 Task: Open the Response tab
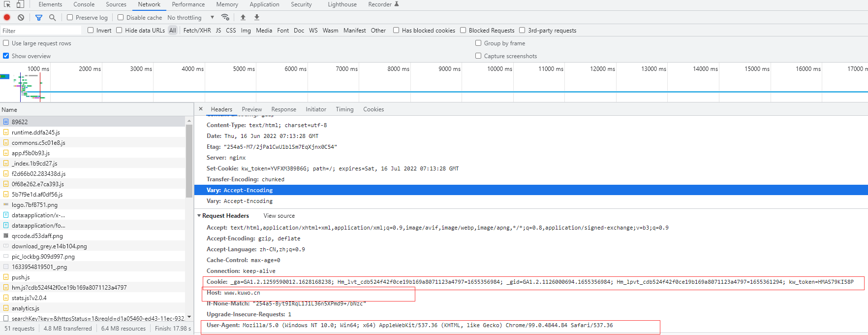tap(284, 109)
